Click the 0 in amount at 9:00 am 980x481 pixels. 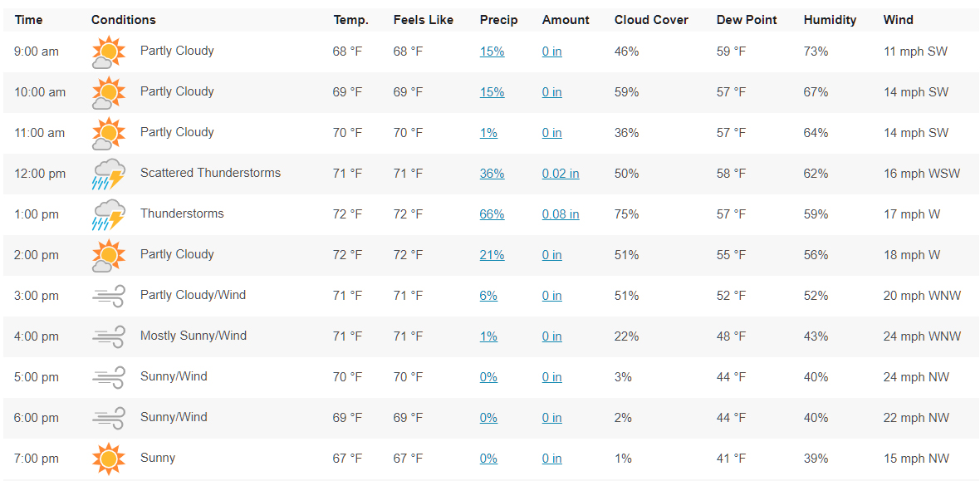pos(552,52)
